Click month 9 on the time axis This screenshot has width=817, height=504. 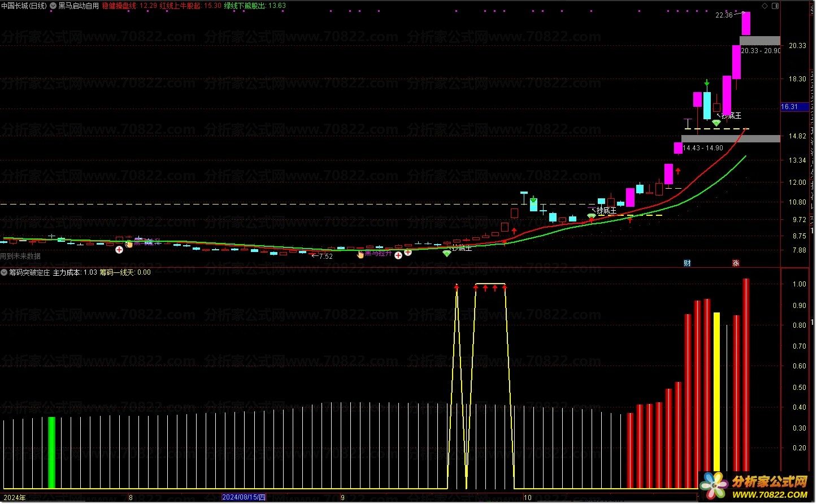(x=343, y=498)
